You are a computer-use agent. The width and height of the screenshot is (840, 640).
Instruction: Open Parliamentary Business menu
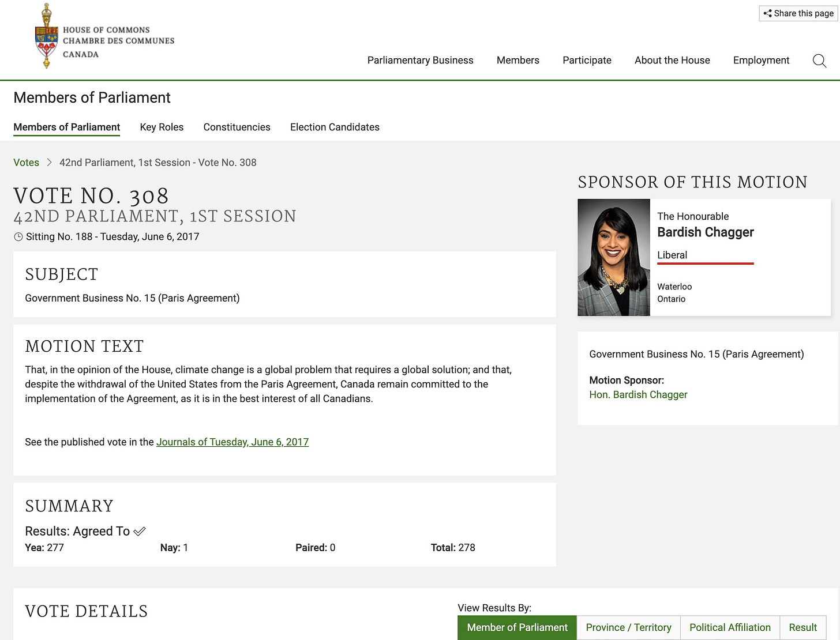click(x=420, y=60)
